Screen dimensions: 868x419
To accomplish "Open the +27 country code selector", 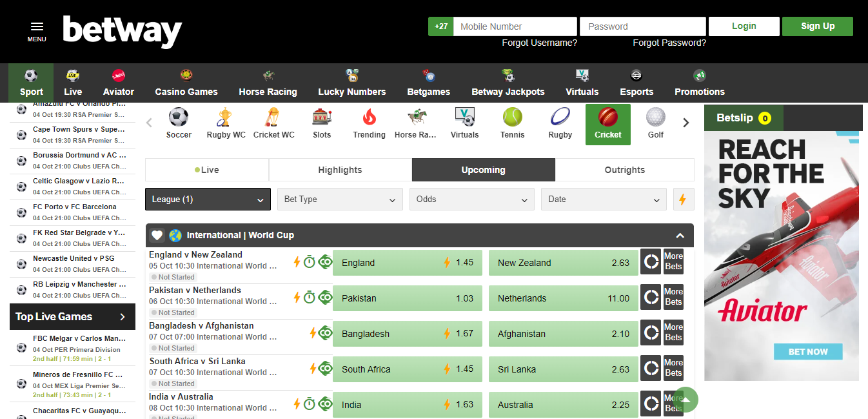I will pyautogui.click(x=441, y=26).
